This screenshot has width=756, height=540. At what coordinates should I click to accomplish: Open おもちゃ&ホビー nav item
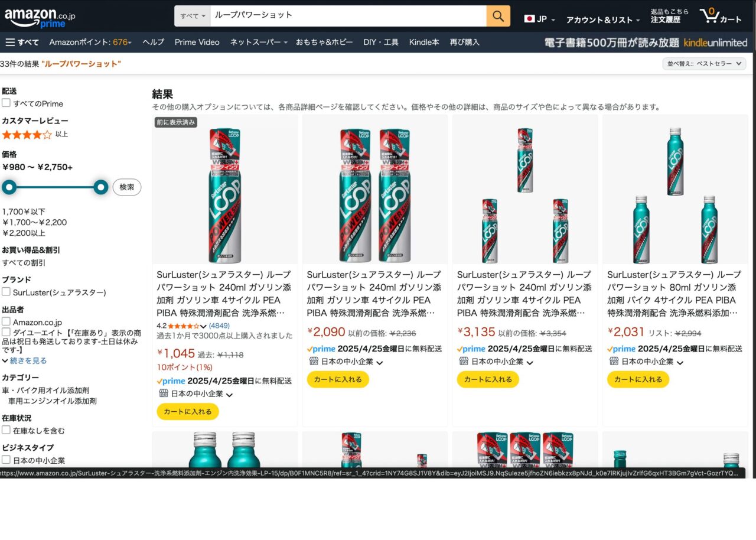(324, 42)
